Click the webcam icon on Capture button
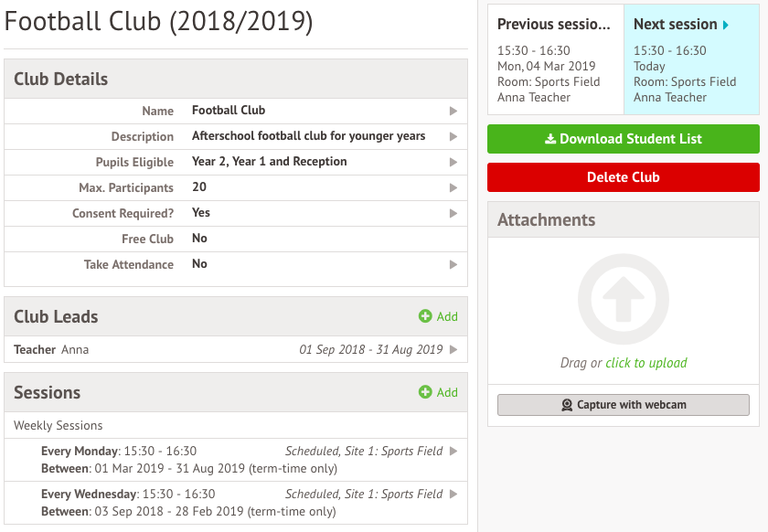 click(567, 405)
